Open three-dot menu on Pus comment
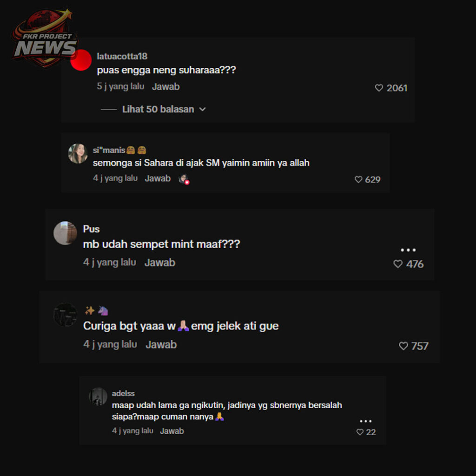Screen dimensions: 476x476 tap(408, 250)
